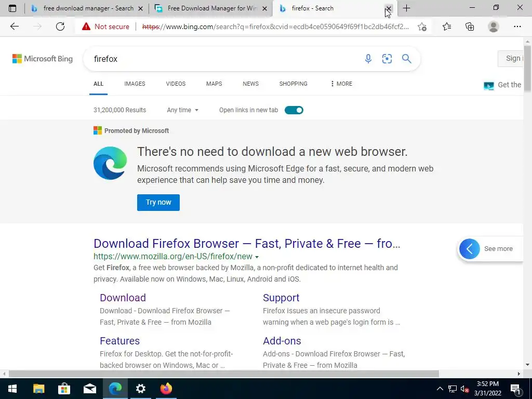Open the Windows Start menu
Viewport: 532px width, 399px height.
(x=12, y=389)
